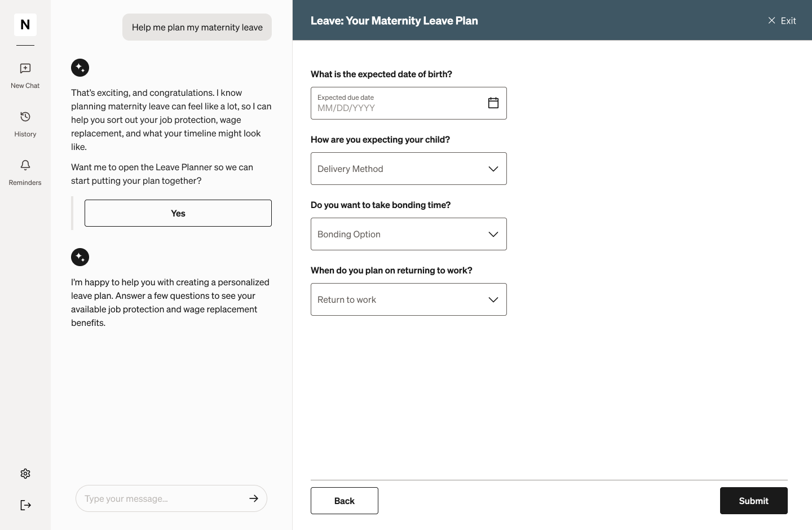Click the 'Leave: Your Maternity Leave Plan' title
Viewport: 812px width, 530px height.
click(394, 21)
